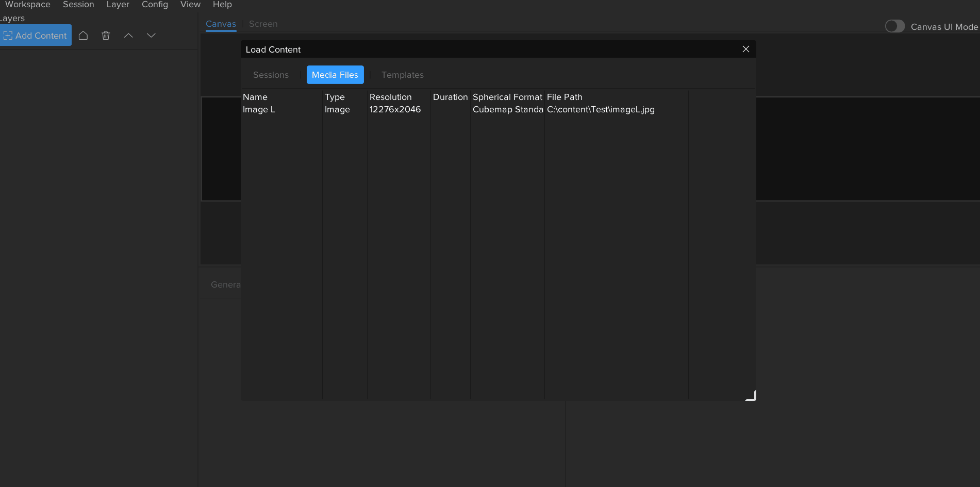Move layer up with up chevron
This screenshot has width=980, height=487.
tap(128, 36)
